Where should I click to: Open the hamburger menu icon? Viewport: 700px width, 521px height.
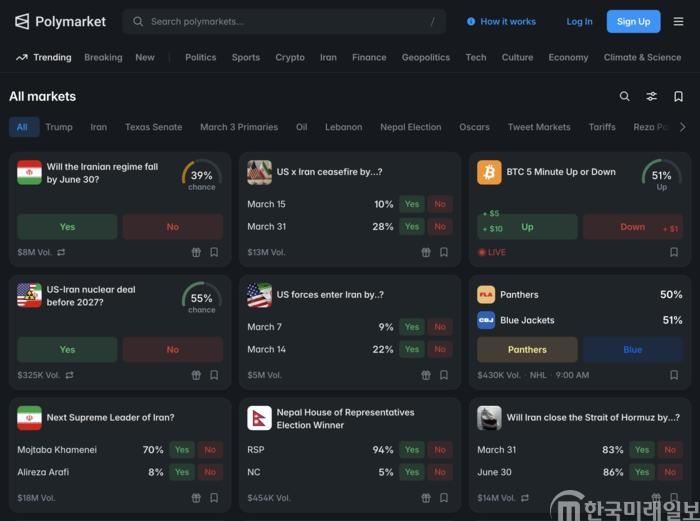pos(678,21)
